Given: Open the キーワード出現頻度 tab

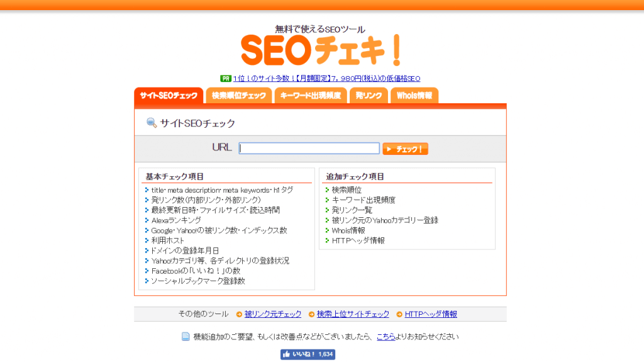Looking at the screenshot, I should coord(311,96).
